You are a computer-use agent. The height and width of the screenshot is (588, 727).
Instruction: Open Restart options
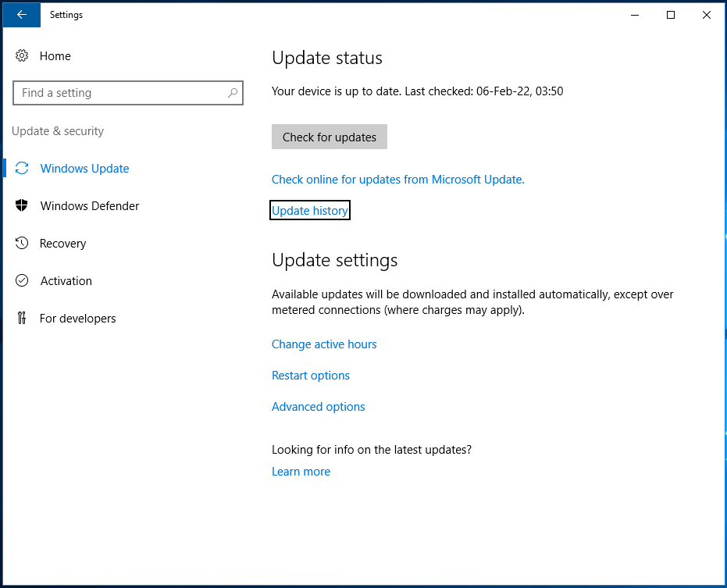310,375
